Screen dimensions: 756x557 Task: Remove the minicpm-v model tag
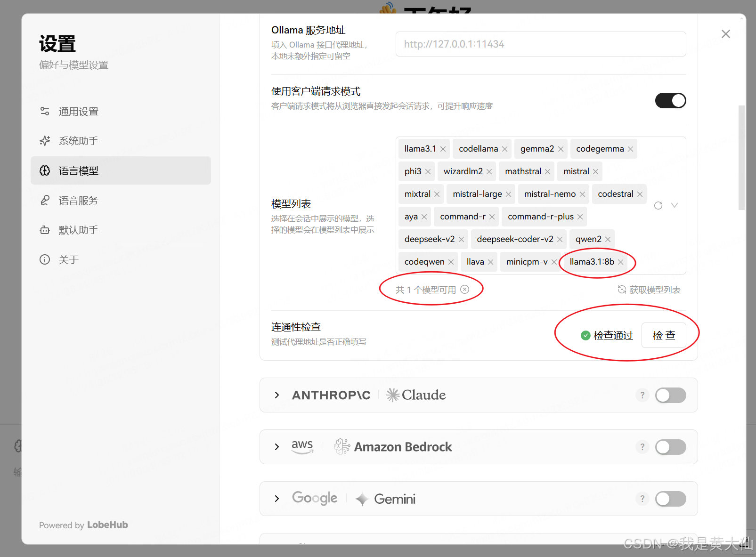click(x=554, y=262)
